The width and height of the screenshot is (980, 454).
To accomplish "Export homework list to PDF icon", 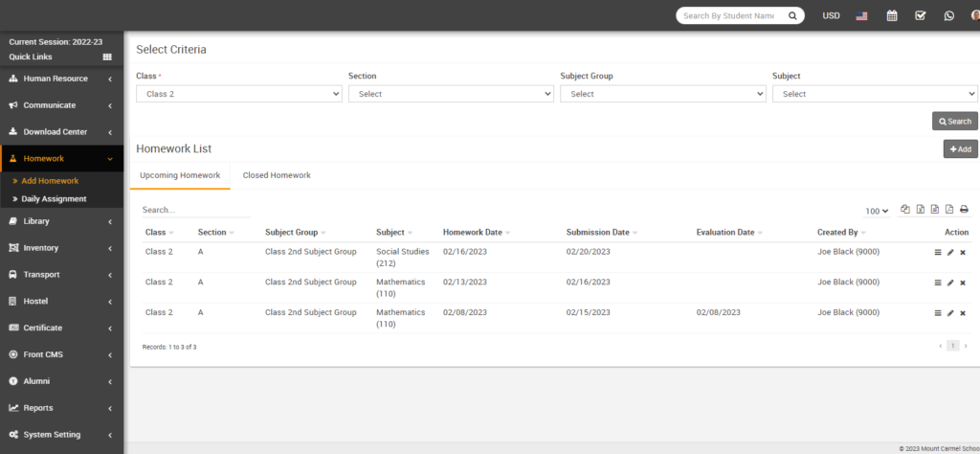I will 949,210.
